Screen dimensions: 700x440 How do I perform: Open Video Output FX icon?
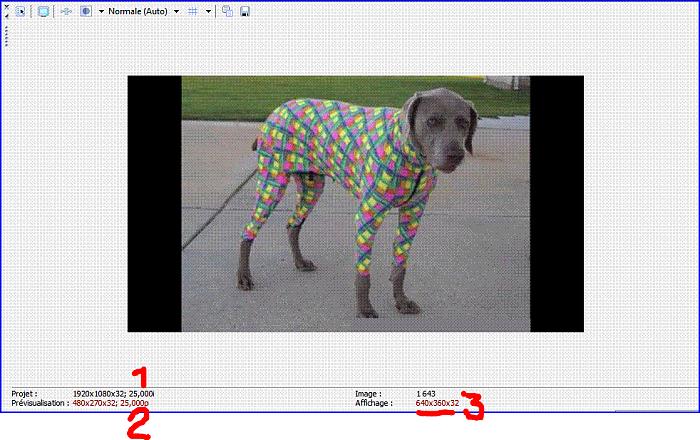pos(66,11)
